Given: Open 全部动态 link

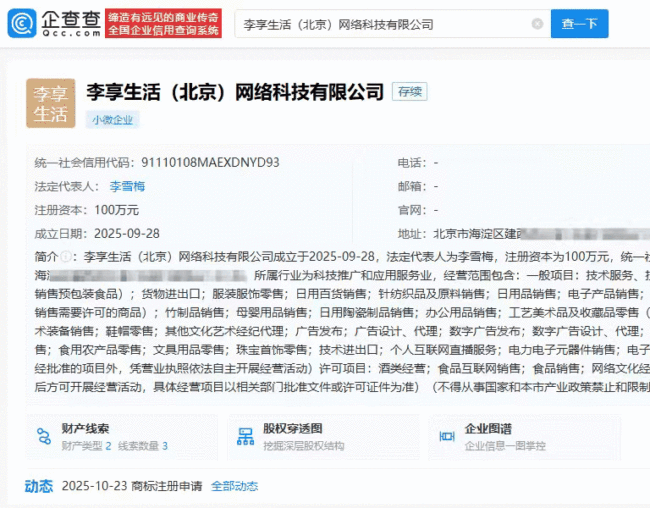Looking at the screenshot, I should pyautogui.click(x=234, y=486).
